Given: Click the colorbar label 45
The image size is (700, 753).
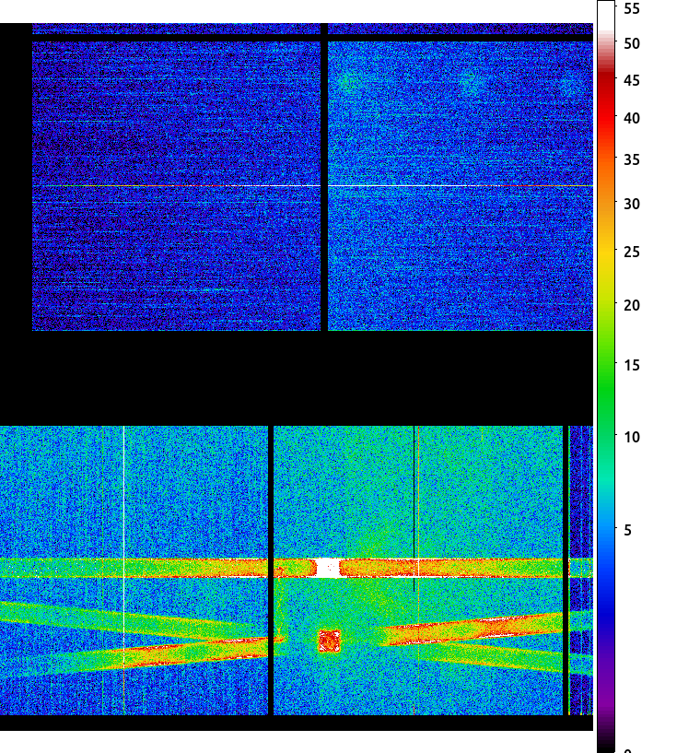Looking at the screenshot, I should pos(632,80).
